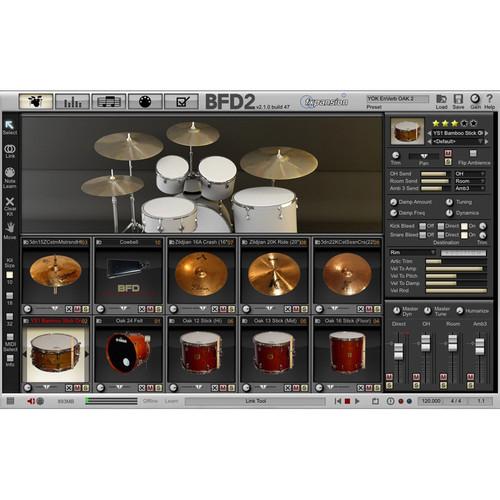Image resolution: width=500 pixels, height=500 pixels.
Task: Click the Damp Amount knob
Action: 393,202
